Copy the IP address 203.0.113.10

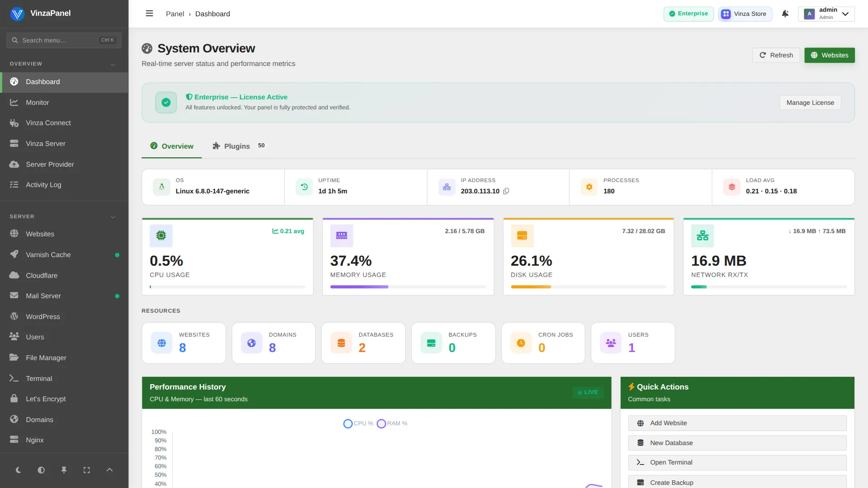pos(506,191)
